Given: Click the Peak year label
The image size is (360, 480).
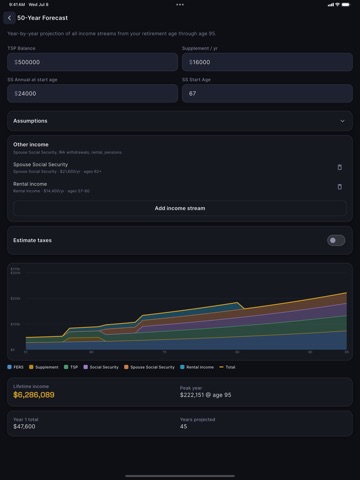Looking at the screenshot, I should [x=191, y=388].
